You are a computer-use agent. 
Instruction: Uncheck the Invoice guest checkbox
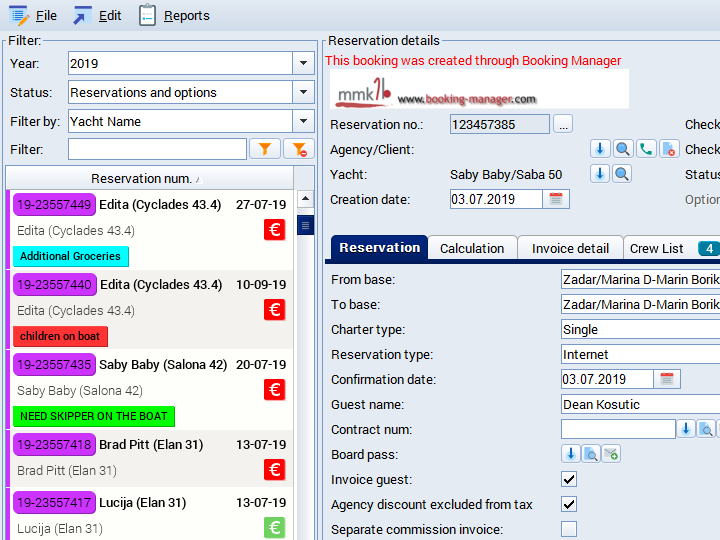pos(569,479)
